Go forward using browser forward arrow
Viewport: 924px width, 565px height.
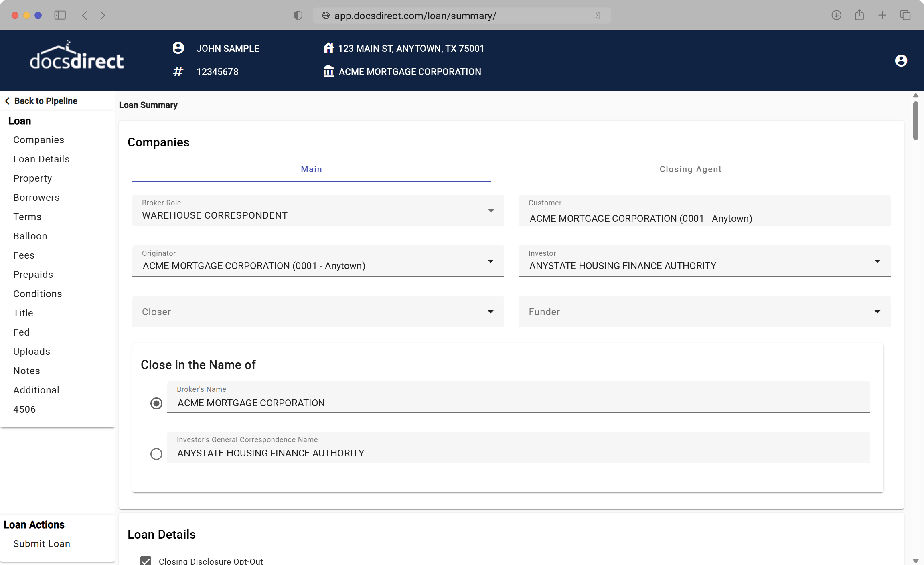[103, 15]
